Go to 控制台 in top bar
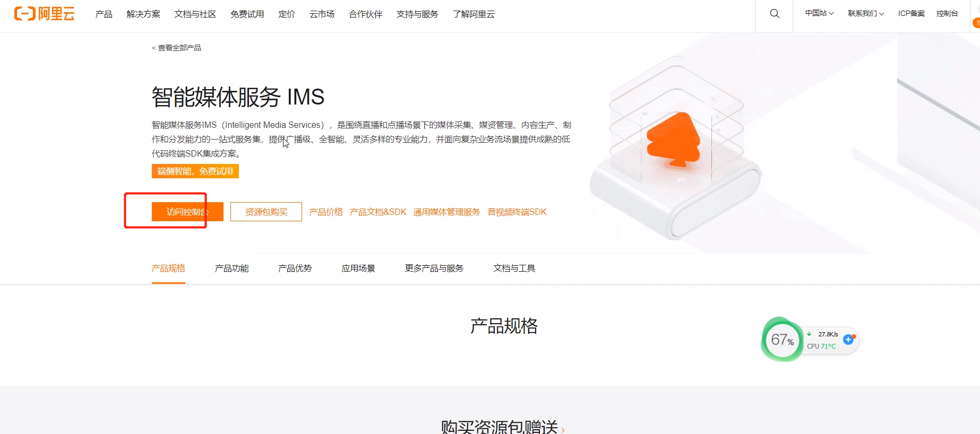The height and width of the screenshot is (434, 980). point(947,13)
